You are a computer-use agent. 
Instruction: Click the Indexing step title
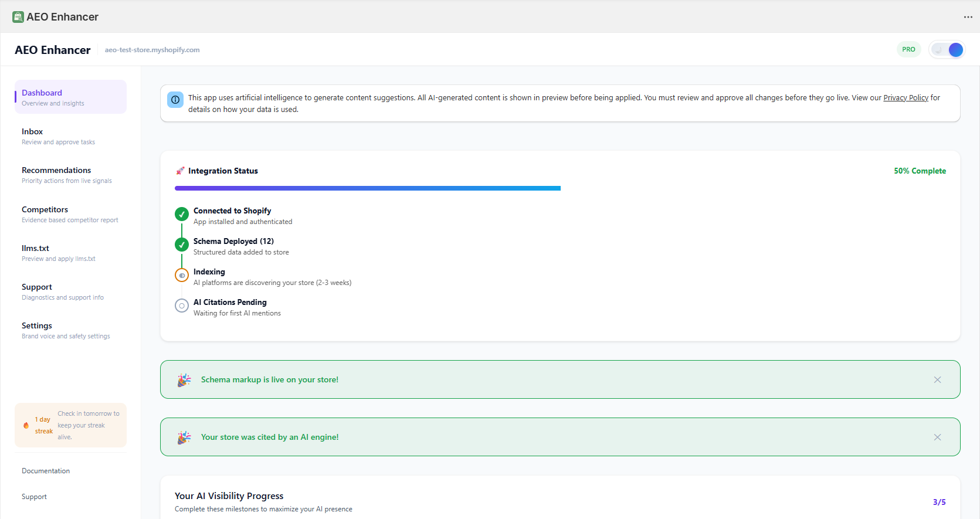(x=209, y=272)
